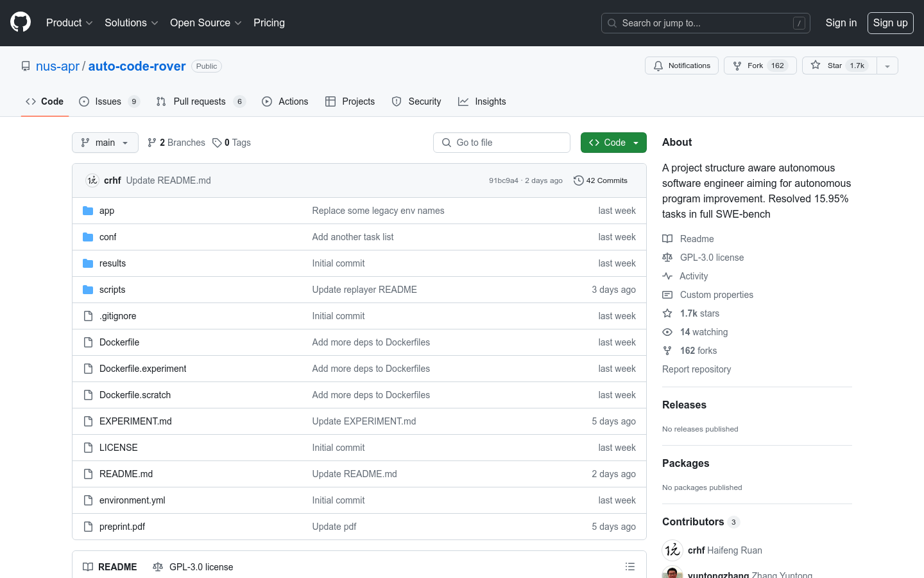The width and height of the screenshot is (924, 578).
Task: Open the Dockerfile.experiment file
Action: 142,369
